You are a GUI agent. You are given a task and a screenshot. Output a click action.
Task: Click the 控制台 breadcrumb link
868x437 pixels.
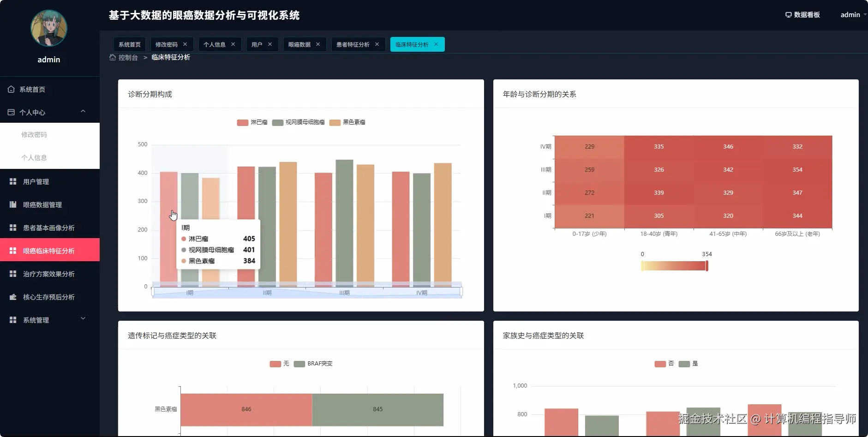[128, 57]
